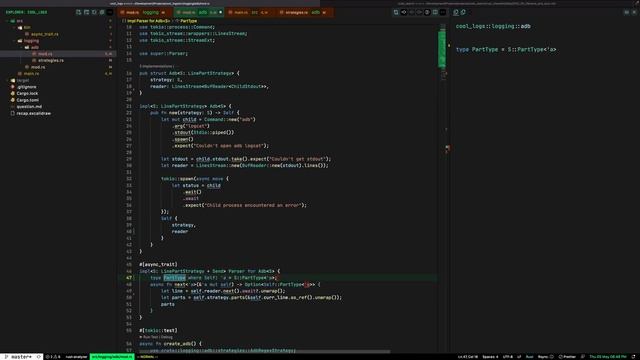Click the first editor action icon left of the split-editor icons
This screenshot has width=640, height=360.
tap(396, 12)
